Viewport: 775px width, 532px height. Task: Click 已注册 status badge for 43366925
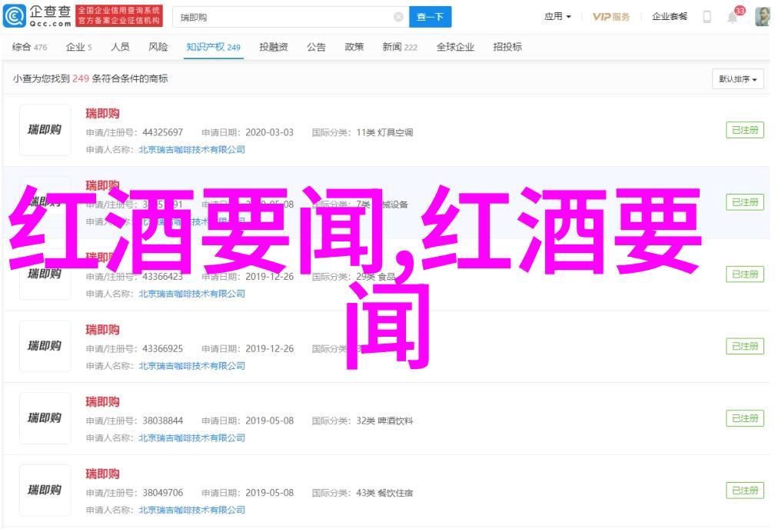pos(745,347)
